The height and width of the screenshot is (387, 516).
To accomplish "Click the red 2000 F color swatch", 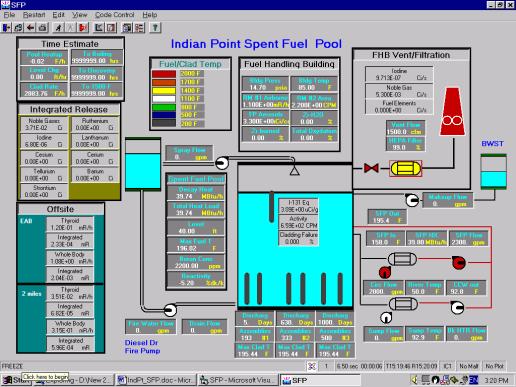I will 164,74.
